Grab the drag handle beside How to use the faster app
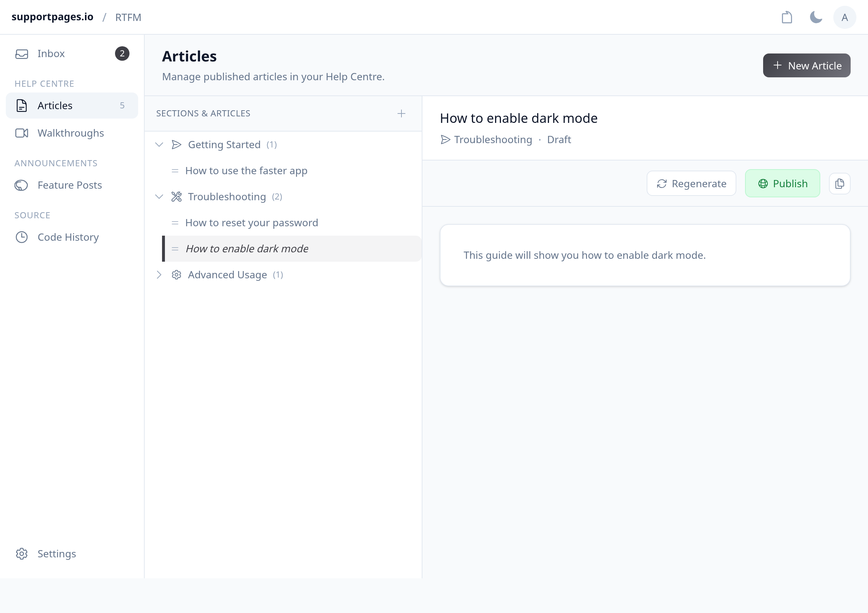The height and width of the screenshot is (613, 868). point(175,171)
